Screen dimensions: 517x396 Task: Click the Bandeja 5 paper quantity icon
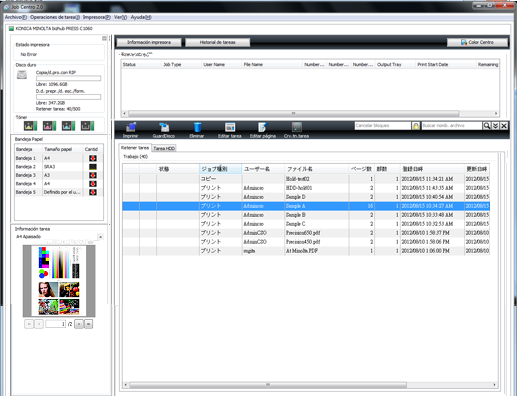pos(93,192)
